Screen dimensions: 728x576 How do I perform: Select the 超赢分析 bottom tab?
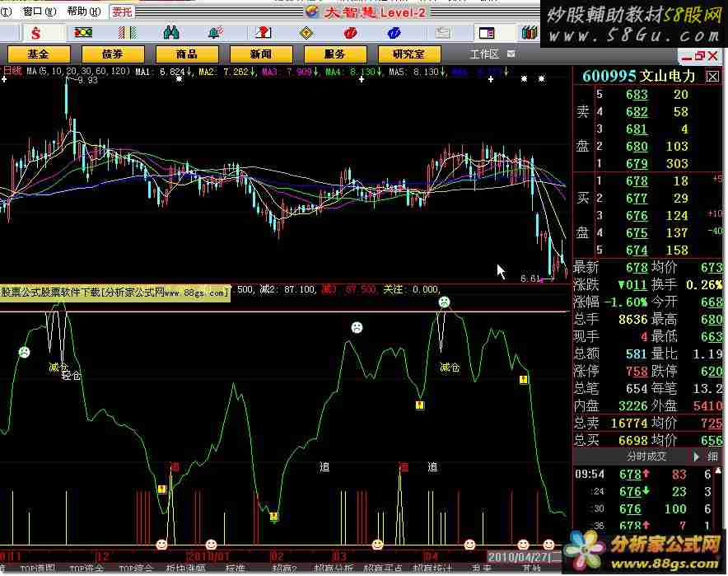coord(334,569)
